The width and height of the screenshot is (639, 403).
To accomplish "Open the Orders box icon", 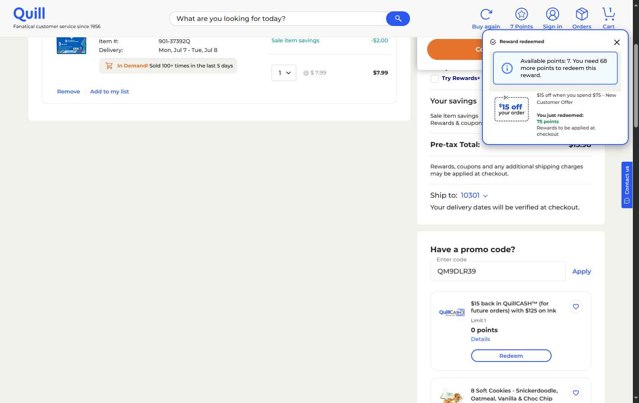I will pos(582,14).
